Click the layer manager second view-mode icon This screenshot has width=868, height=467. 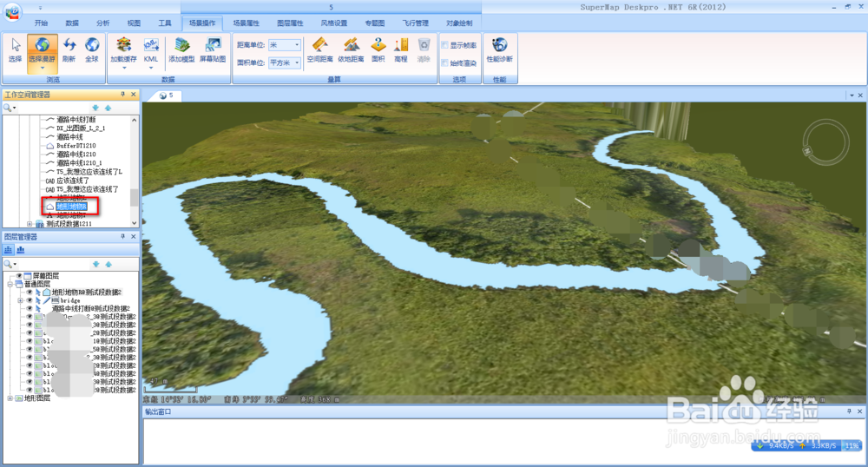click(x=21, y=250)
